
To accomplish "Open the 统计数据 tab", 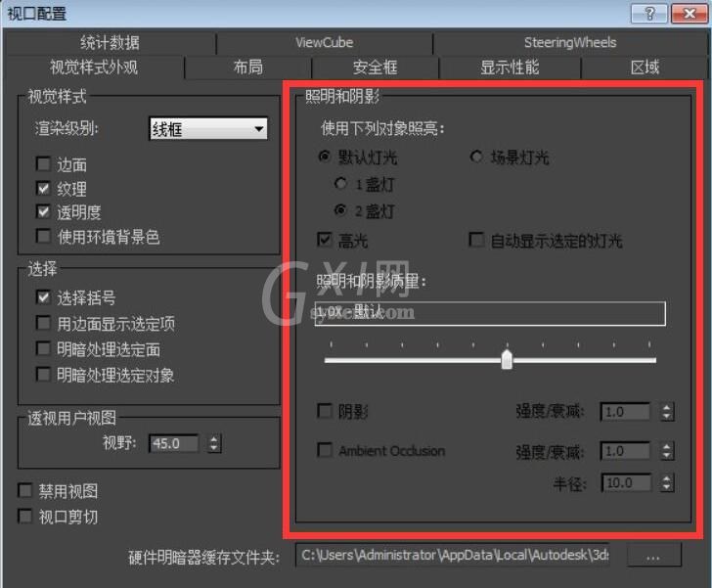I will [110, 43].
